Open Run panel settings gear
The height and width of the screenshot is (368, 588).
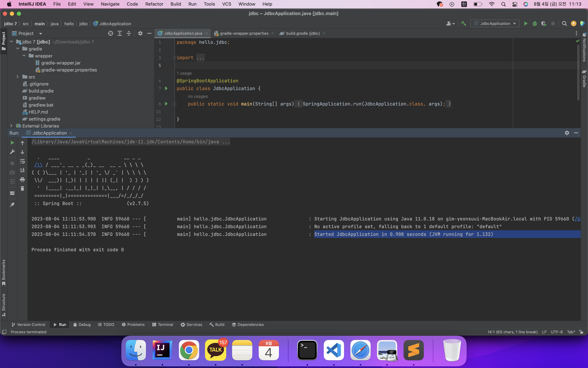[567, 133]
